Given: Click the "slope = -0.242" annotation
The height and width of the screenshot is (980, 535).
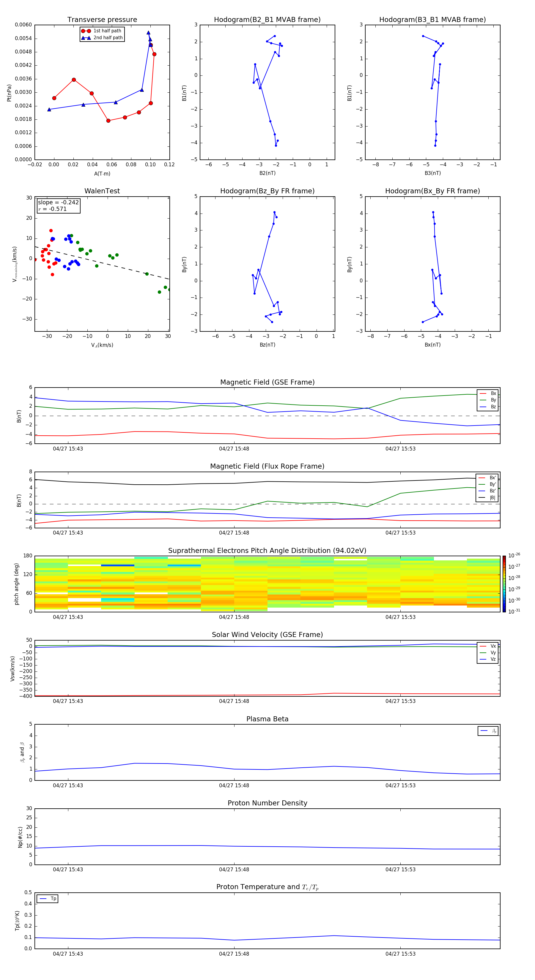Looking at the screenshot, I should coord(58,203).
